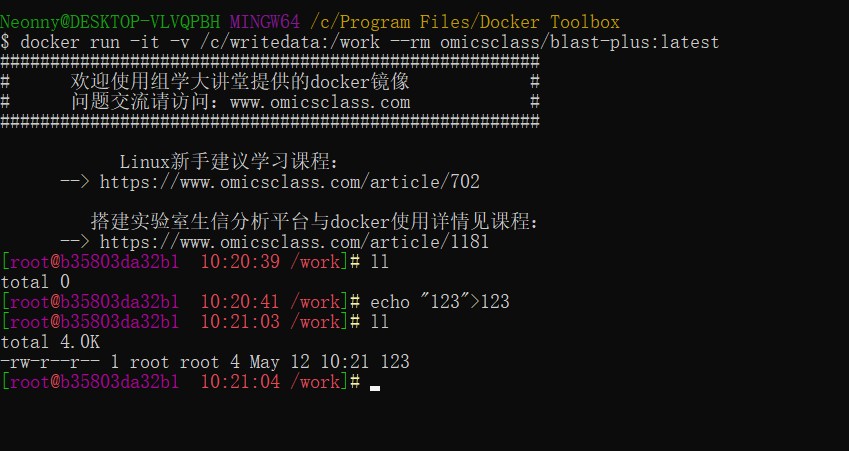Click the www.omicsclass.com website address
849x451 pixels.
(x=320, y=102)
